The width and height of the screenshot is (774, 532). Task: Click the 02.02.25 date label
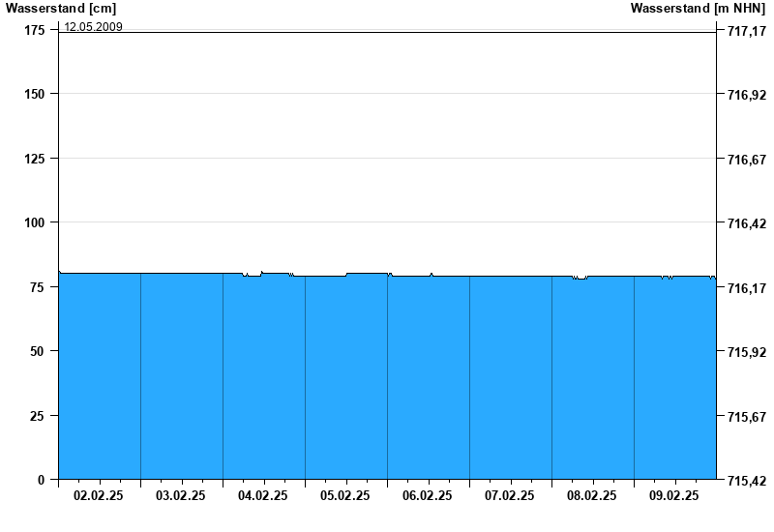click(99, 496)
